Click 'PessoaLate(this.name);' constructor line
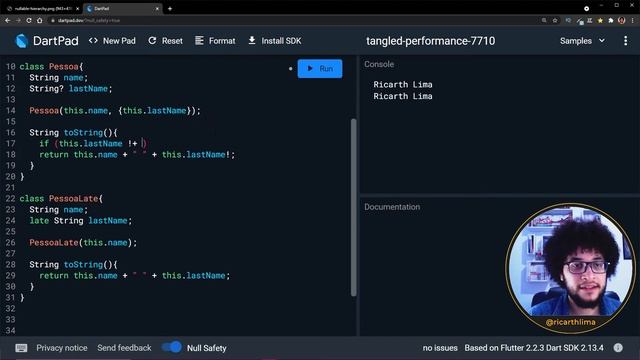The width and height of the screenshot is (640, 360). 83,243
